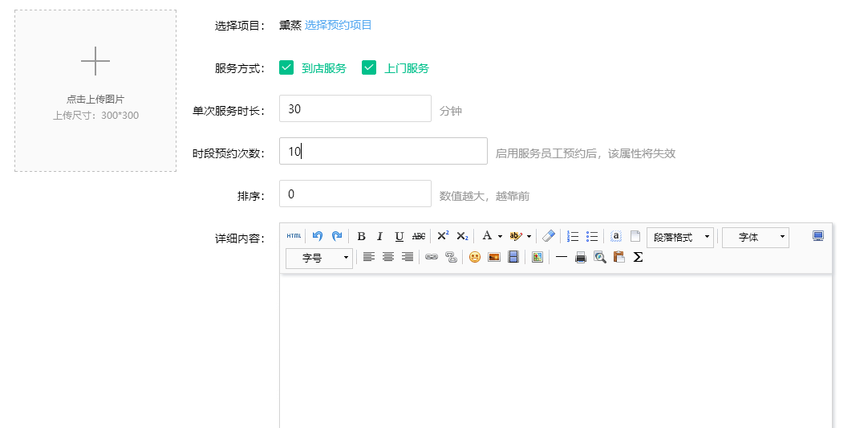Click inside 详细内容 editor text area
This screenshot has width=868, height=428.
coord(556,350)
